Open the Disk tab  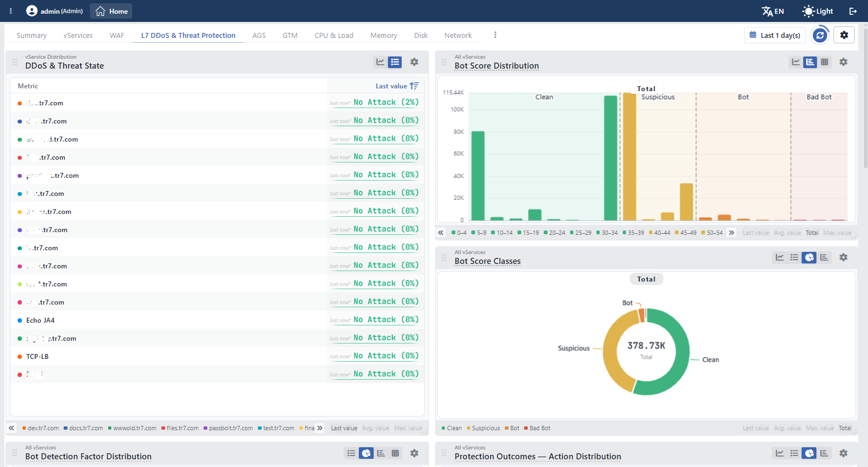421,35
